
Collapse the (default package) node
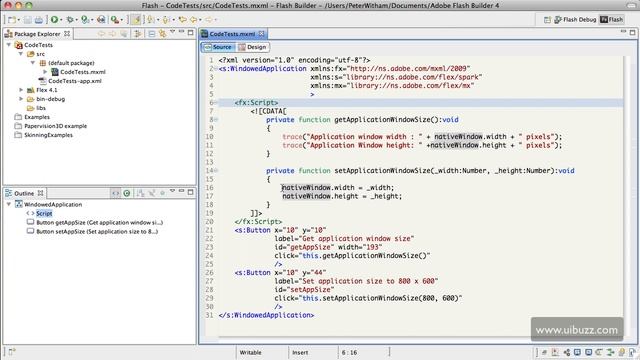[33, 63]
